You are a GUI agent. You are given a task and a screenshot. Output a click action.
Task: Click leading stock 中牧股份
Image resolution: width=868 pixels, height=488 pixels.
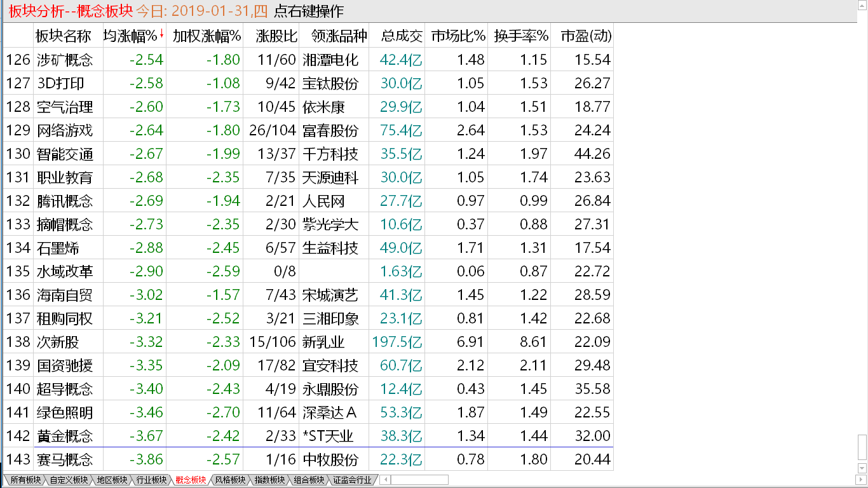click(330, 459)
